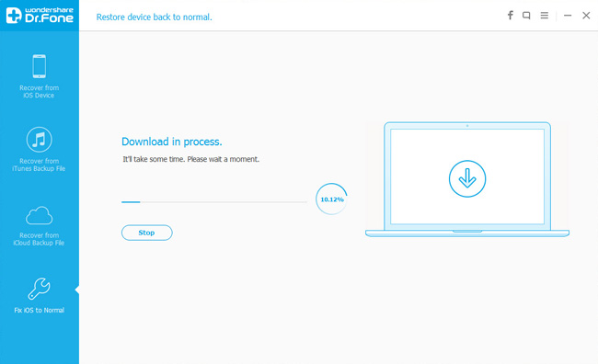Click the download progress bar
The width and height of the screenshot is (598, 364).
[214, 202]
